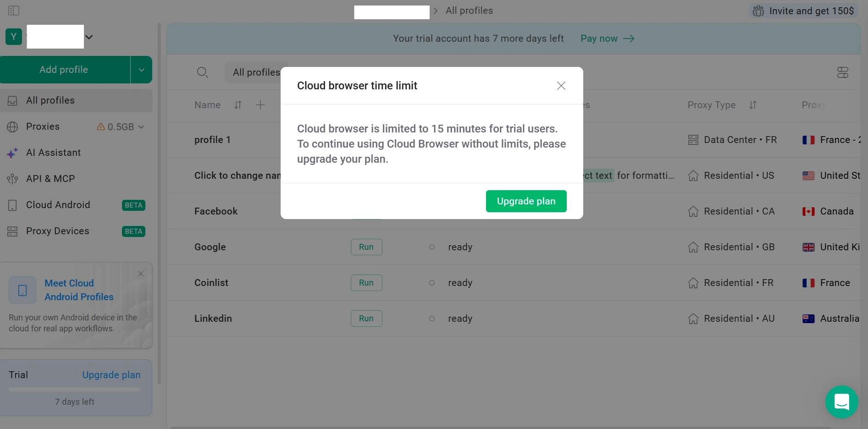868x429 pixels.
Task: Click the Proxies globe icon
Action: pos(12,127)
